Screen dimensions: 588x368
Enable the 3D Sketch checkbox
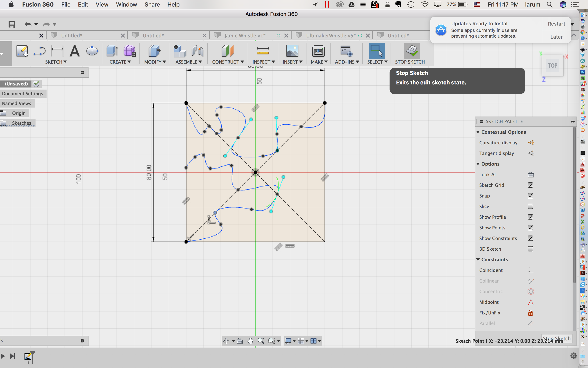[530, 249]
